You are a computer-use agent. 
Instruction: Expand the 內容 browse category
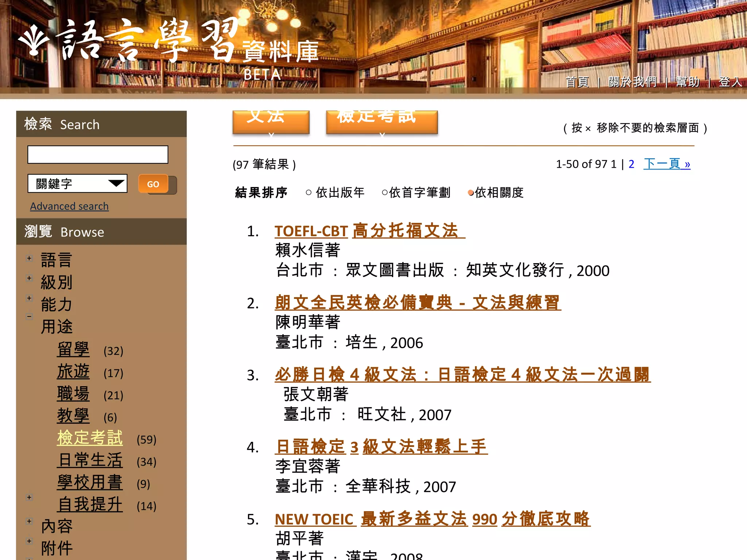(29, 521)
